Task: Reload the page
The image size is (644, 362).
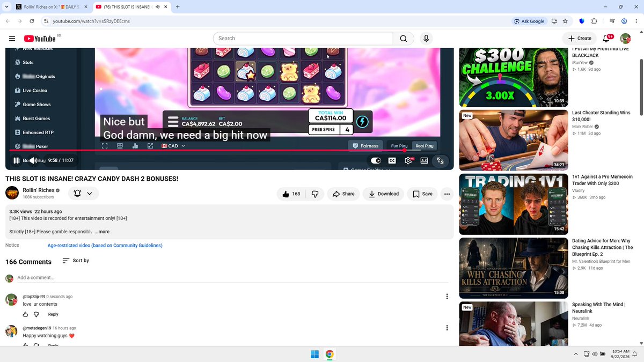Action: click(32, 21)
